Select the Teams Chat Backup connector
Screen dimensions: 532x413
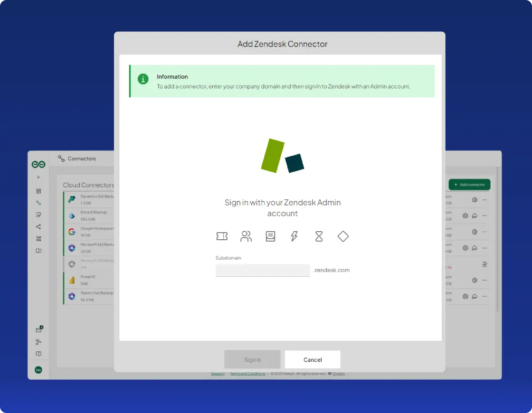pyautogui.click(x=89, y=296)
